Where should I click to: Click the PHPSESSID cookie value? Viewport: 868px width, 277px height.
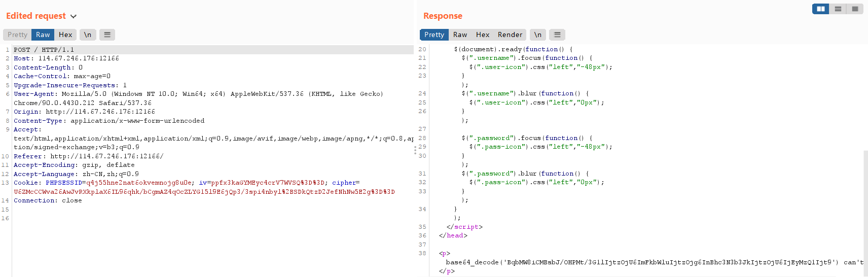tap(139, 183)
